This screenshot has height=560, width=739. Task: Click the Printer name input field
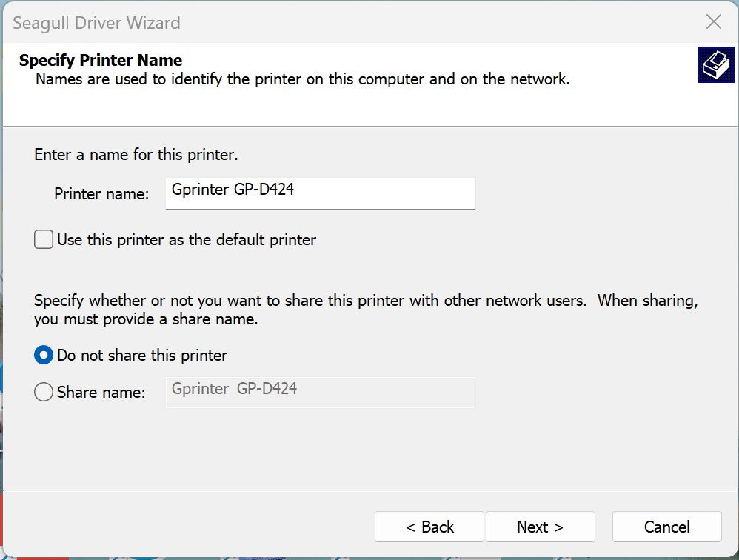pos(320,193)
